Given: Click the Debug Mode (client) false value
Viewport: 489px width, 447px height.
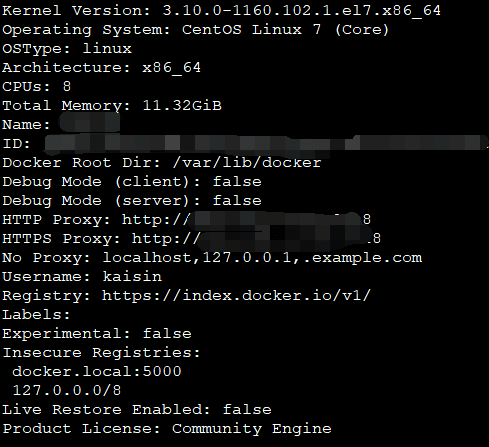Looking at the screenshot, I should [x=237, y=182].
